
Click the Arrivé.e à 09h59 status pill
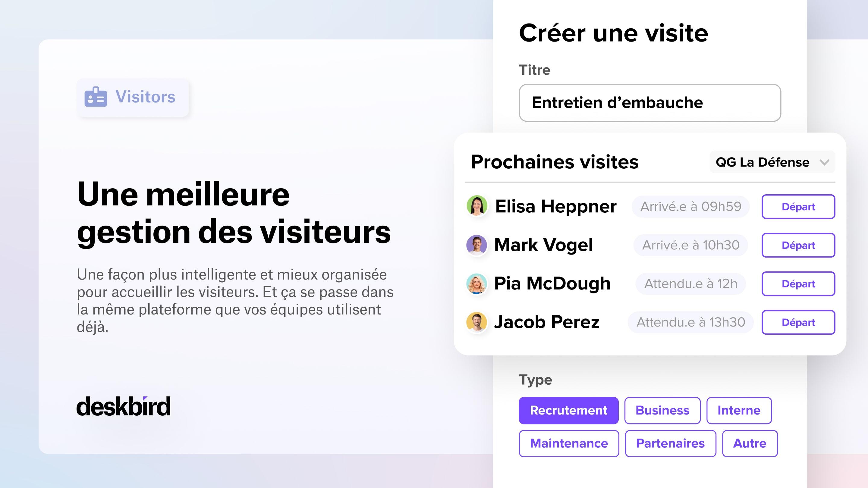coord(690,206)
